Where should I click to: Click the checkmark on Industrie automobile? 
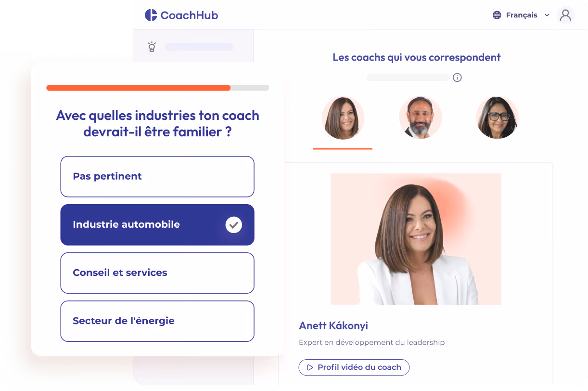[234, 225]
